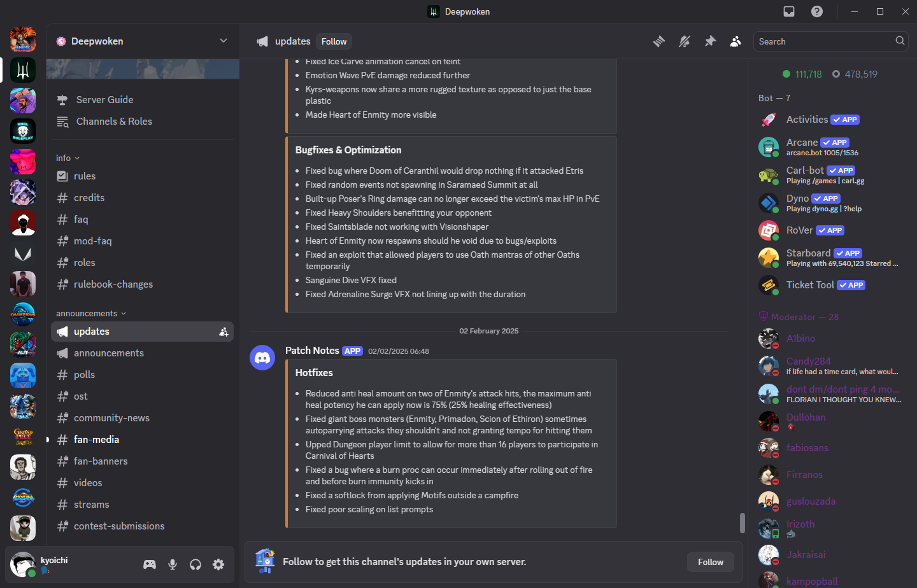This screenshot has height=588, width=917.
Task: Select the Deepwoken server icon in sidebar
Action: [x=23, y=70]
